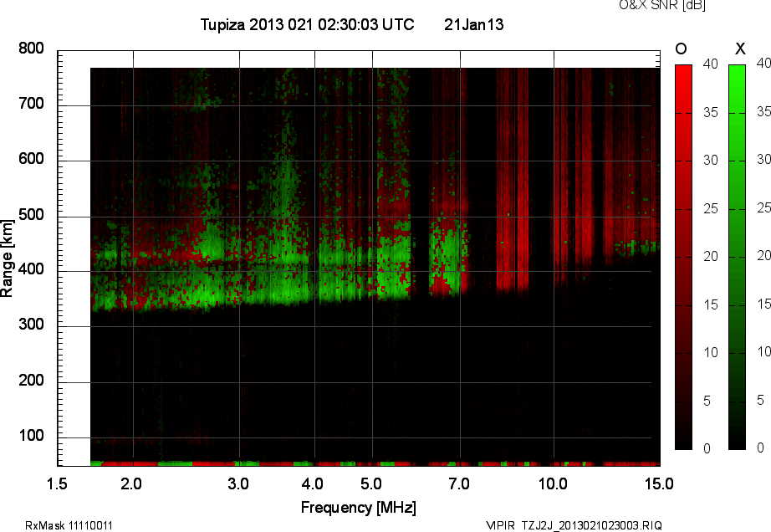
Task: Click the '500' range tick label
Action: pyautogui.click(x=31, y=215)
